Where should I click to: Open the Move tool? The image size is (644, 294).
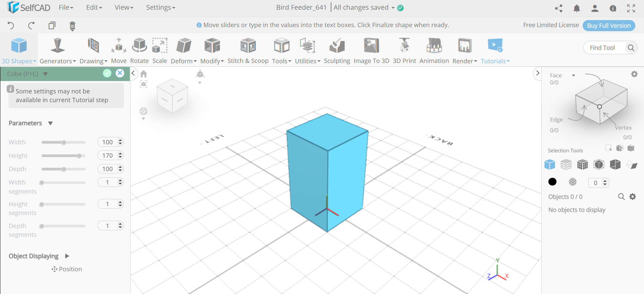(x=119, y=51)
